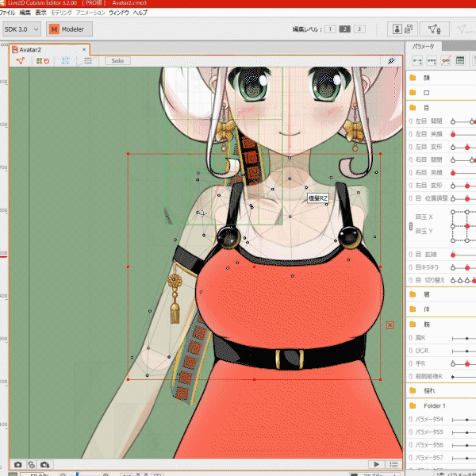Open the モデリング menu
This screenshot has width=476, height=476.
[x=61, y=13]
